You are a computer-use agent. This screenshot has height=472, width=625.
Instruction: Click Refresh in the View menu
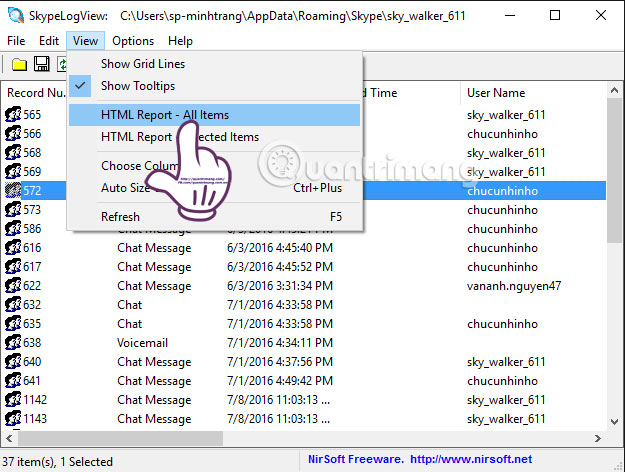214,216
